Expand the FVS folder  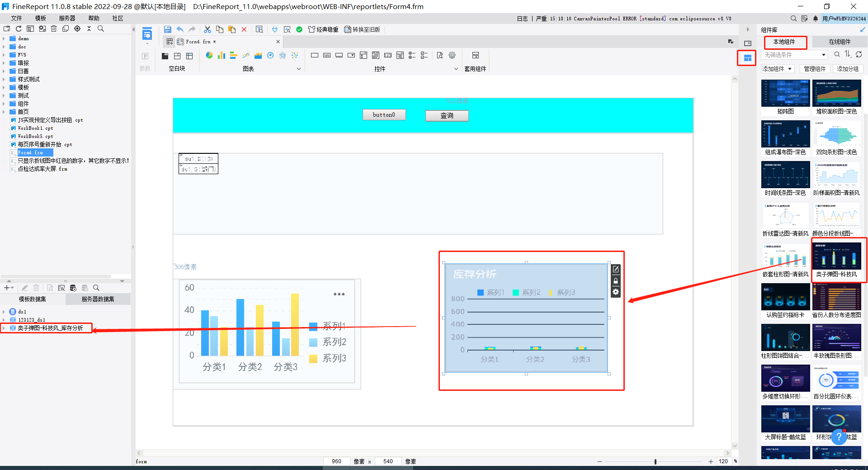(x=4, y=55)
